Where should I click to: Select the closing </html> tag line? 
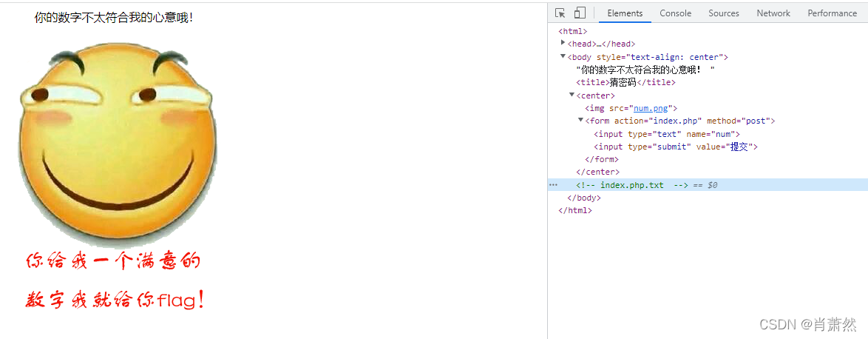click(x=575, y=210)
